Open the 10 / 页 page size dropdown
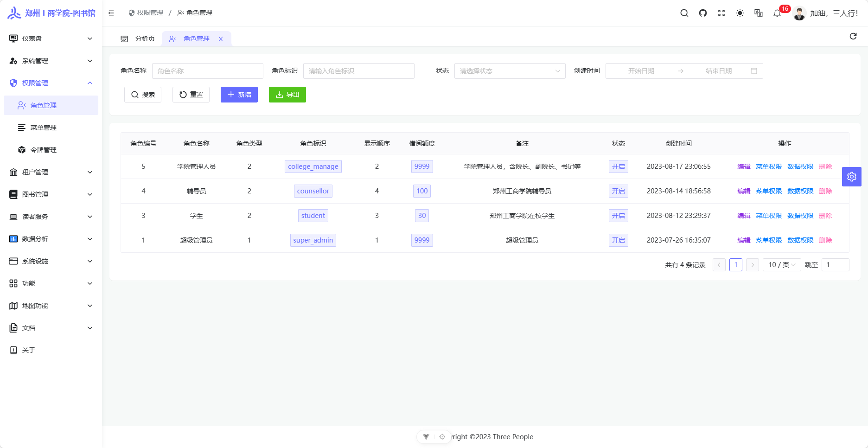 (x=782, y=265)
